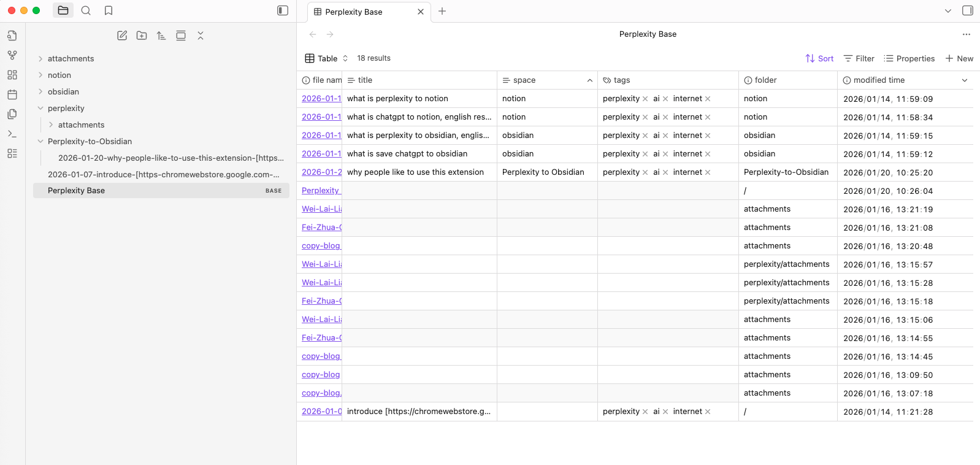The width and height of the screenshot is (980, 465).
Task: Create a new note icon
Action: 122,36
